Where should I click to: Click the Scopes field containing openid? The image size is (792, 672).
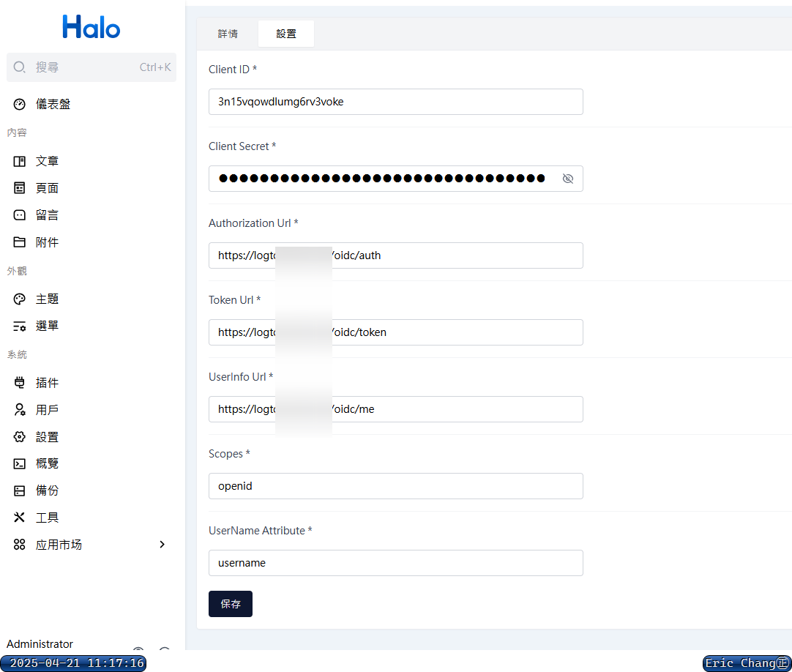click(395, 486)
